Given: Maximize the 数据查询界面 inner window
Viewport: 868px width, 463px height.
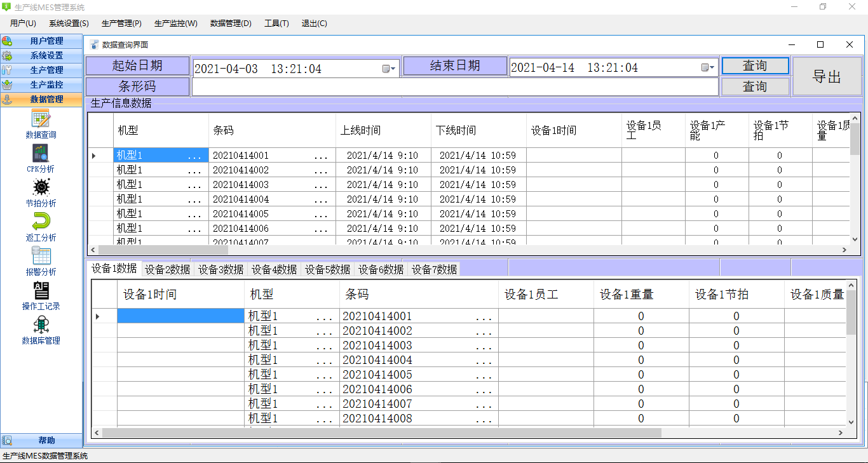Looking at the screenshot, I should 820,44.
